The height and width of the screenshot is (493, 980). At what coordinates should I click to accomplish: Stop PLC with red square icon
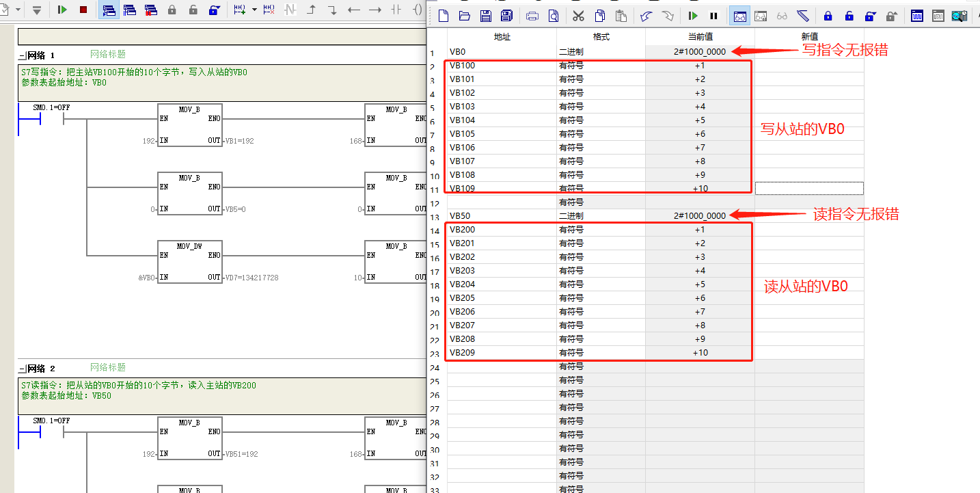(x=83, y=10)
